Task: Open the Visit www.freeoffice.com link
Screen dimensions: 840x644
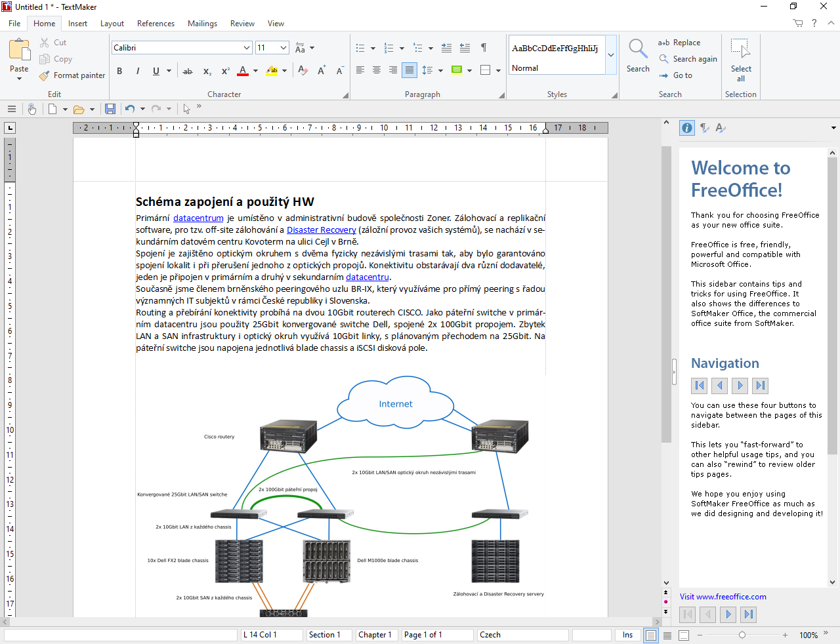Action: pyautogui.click(x=723, y=597)
